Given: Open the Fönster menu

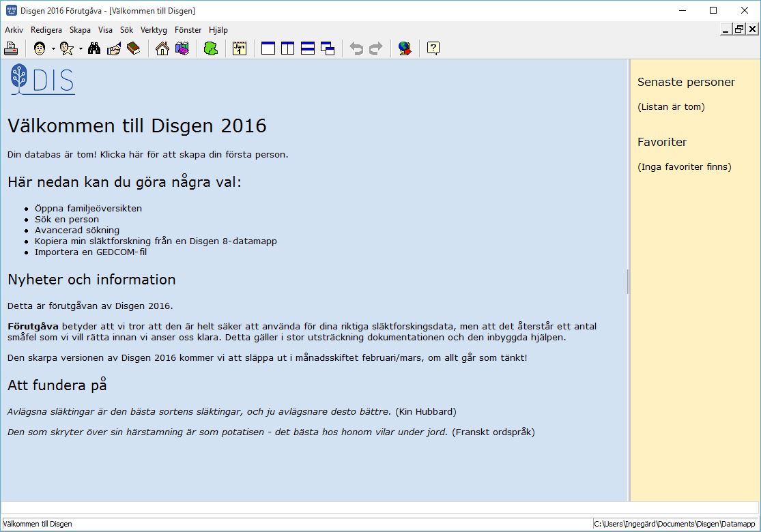Looking at the screenshot, I should click(x=188, y=30).
